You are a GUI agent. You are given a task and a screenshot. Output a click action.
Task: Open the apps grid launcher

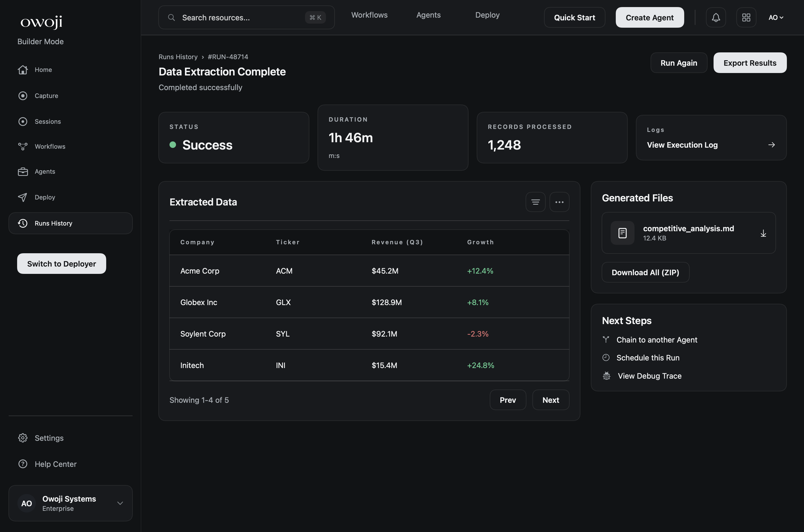(x=746, y=17)
